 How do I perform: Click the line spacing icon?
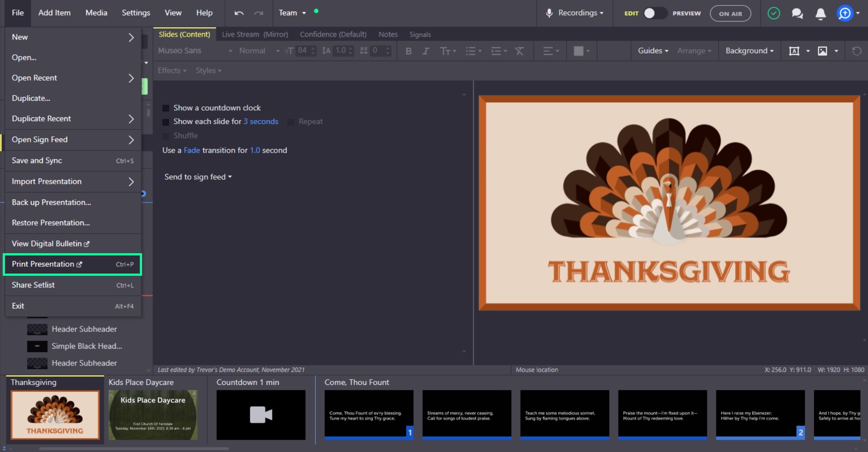[326, 51]
